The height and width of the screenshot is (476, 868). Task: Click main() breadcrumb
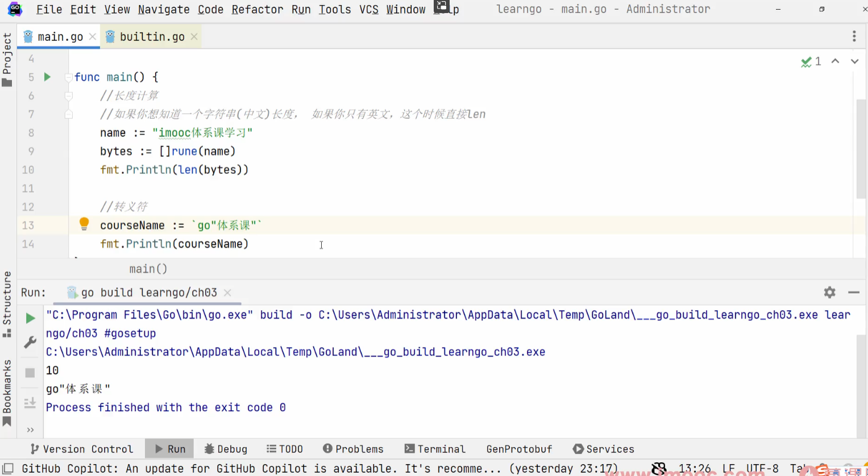click(148, 269)
